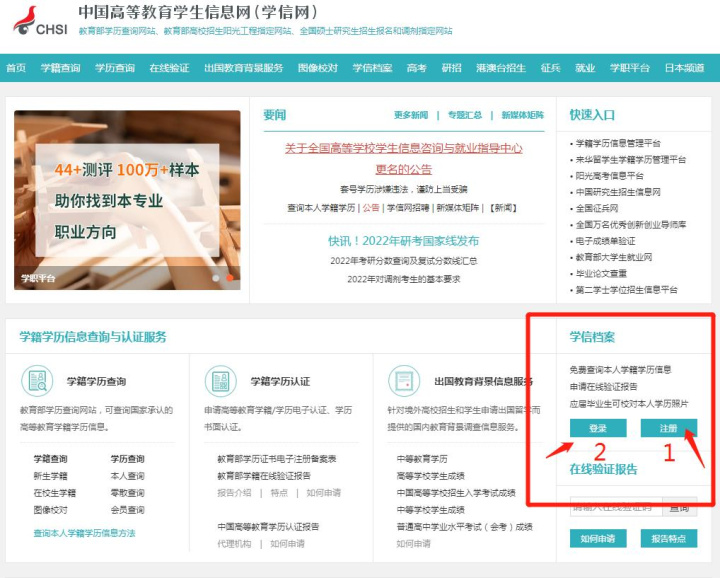Viewport: 720px width, 578px height.
Task: Open 报告介绍 link
Action: 234,493
